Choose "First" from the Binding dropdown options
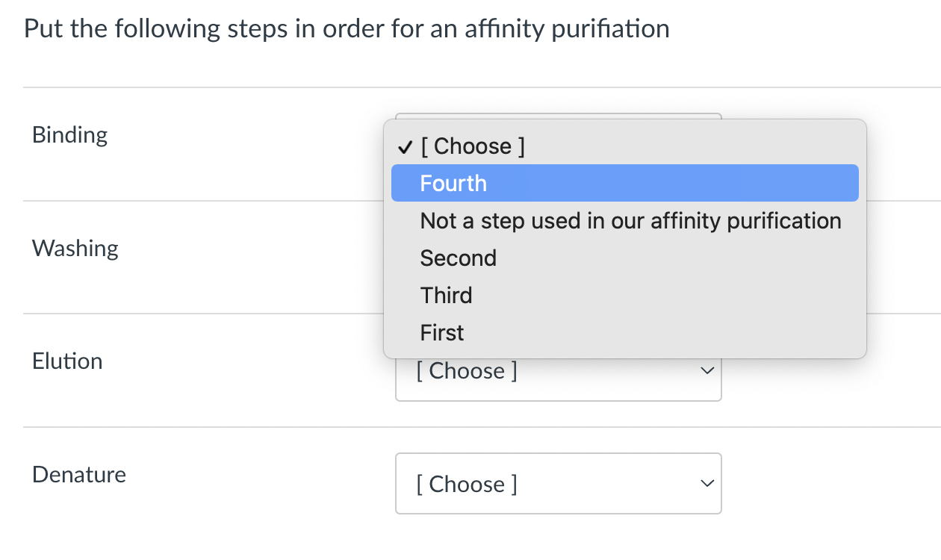The width and height of the screenshot is (941, 560). pyautogui.click(x=441, y=332)
